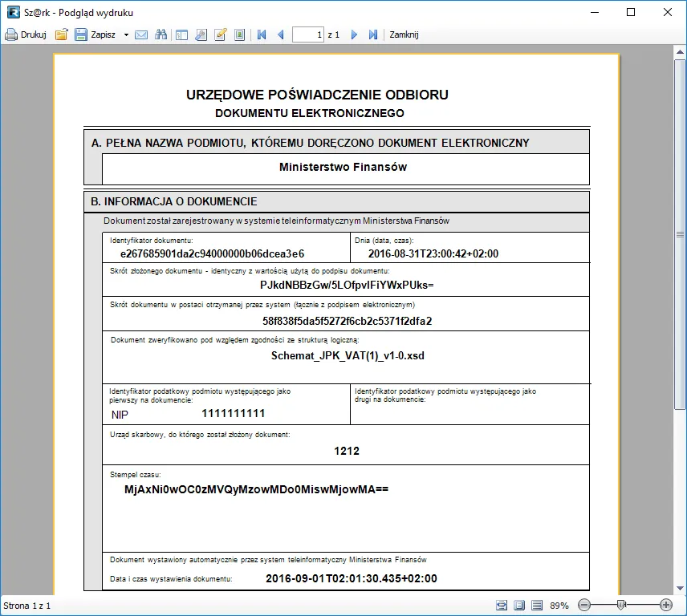
Task: Go to first page
Action: 262,34
